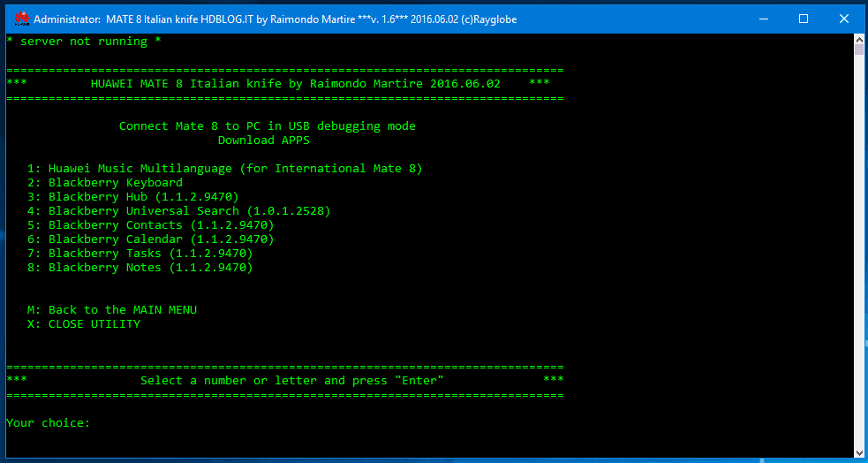The image size is (868, 463).
Task: Click the vertical scrollbar thumb
Action: click(858, 50)
